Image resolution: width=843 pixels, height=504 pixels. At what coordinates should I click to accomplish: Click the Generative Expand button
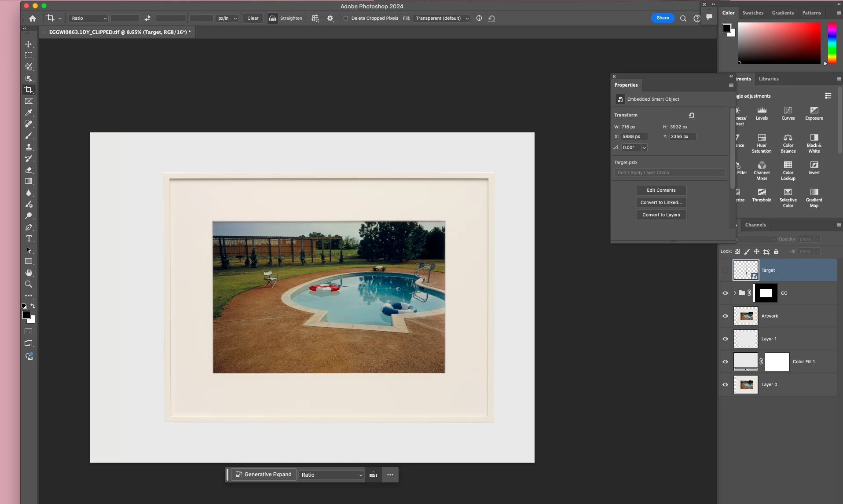264,475
